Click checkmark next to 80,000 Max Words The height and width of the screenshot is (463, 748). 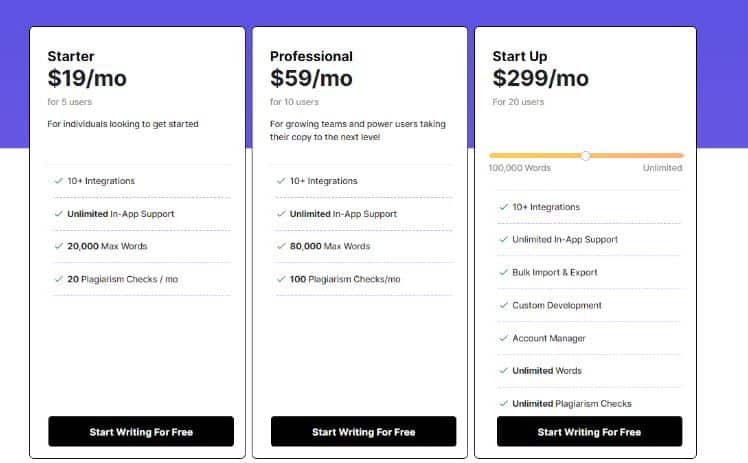(x=281, y=246)
